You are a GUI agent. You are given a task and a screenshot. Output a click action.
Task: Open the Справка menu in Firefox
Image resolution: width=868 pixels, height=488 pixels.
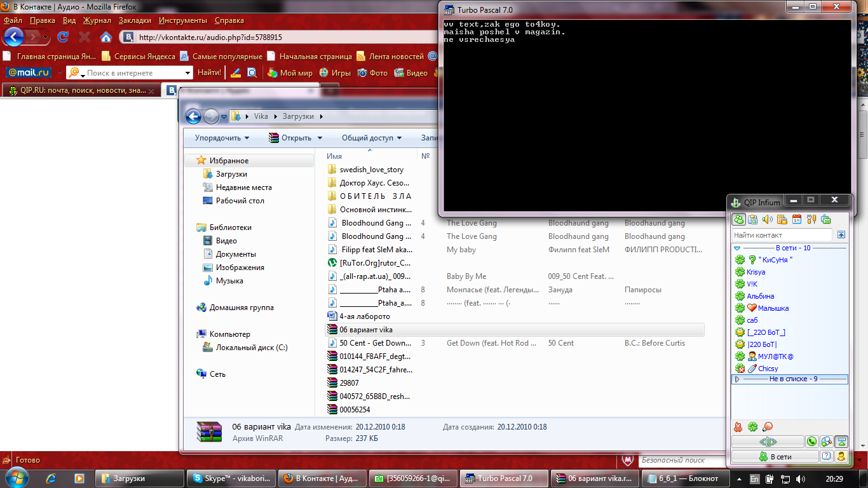tap(229, 20)
